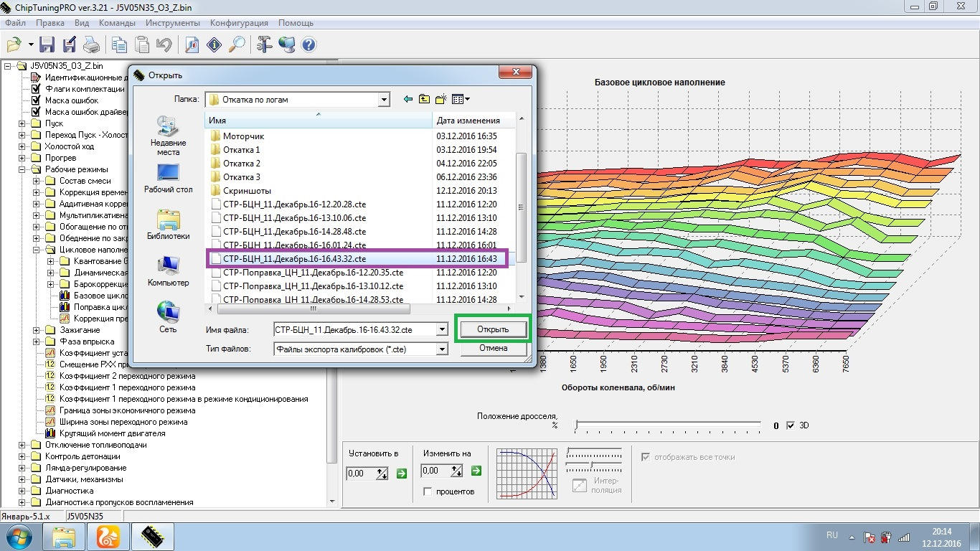Image resolution: width=980 pixels, height=551 pixels.
Task: Click the Print toolbar icon
Action: (91, 44)
